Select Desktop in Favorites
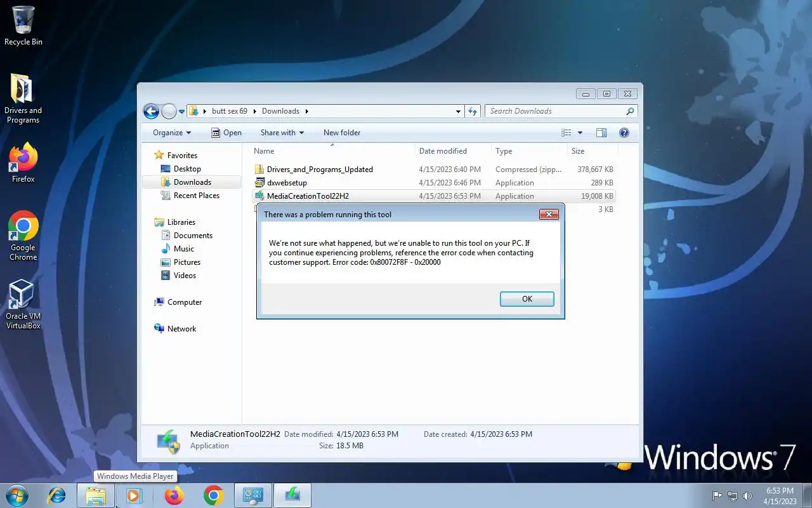Screen dimensions: 812x508 (187, 169)
